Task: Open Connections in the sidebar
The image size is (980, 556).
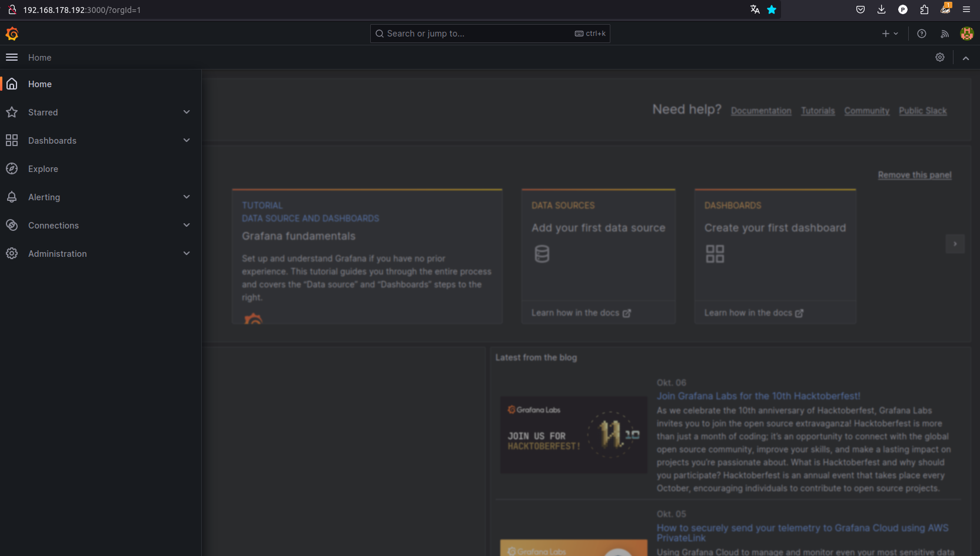Action: [53, 226]
